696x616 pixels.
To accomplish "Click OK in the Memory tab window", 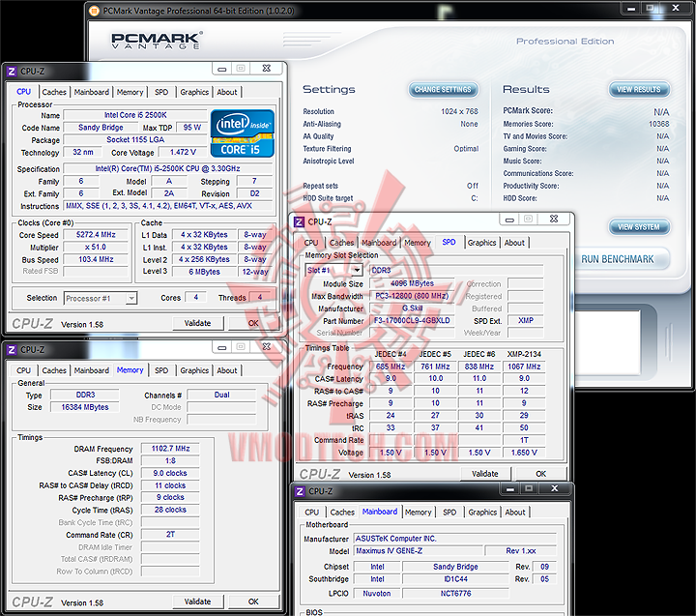I will coord(253,601).
